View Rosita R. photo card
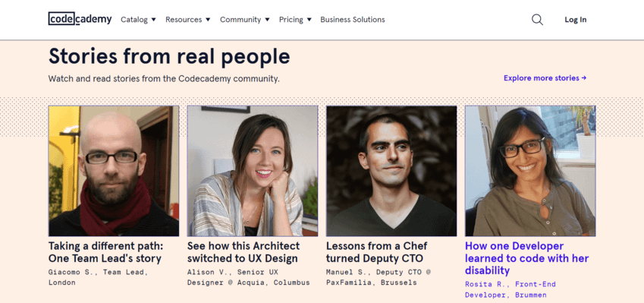 pyautogui.click(x=530, y=171)
